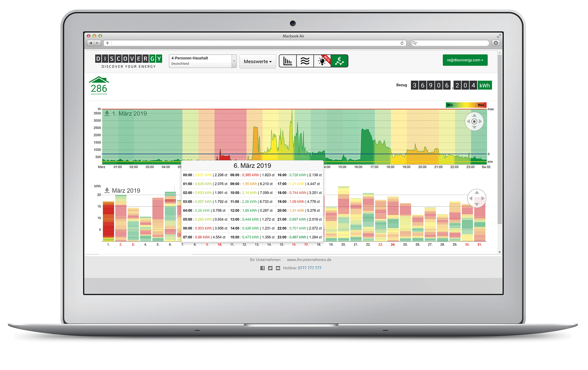Click the Twitter icon in footer
Screen dimensions: 588x370
[270, 268]
